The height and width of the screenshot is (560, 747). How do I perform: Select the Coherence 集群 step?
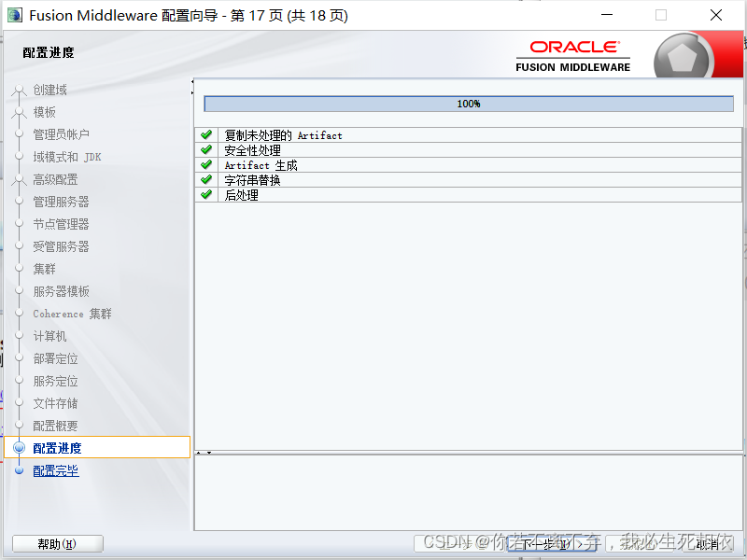tap(73, 314)
